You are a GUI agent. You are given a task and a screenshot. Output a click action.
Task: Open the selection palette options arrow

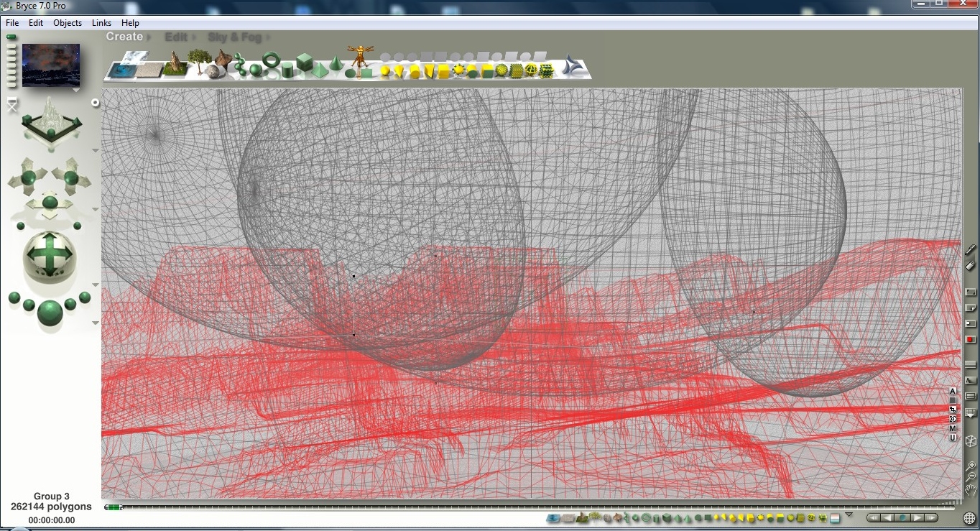849,514
